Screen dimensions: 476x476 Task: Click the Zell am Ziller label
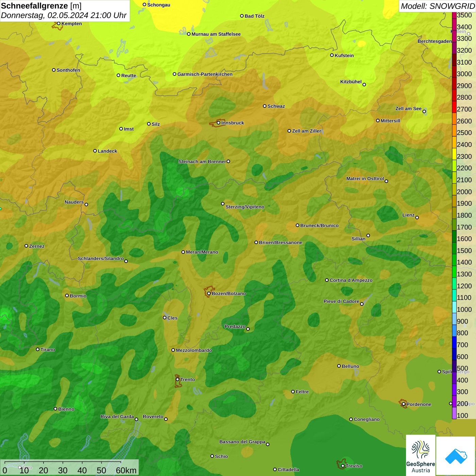(306, 131)
